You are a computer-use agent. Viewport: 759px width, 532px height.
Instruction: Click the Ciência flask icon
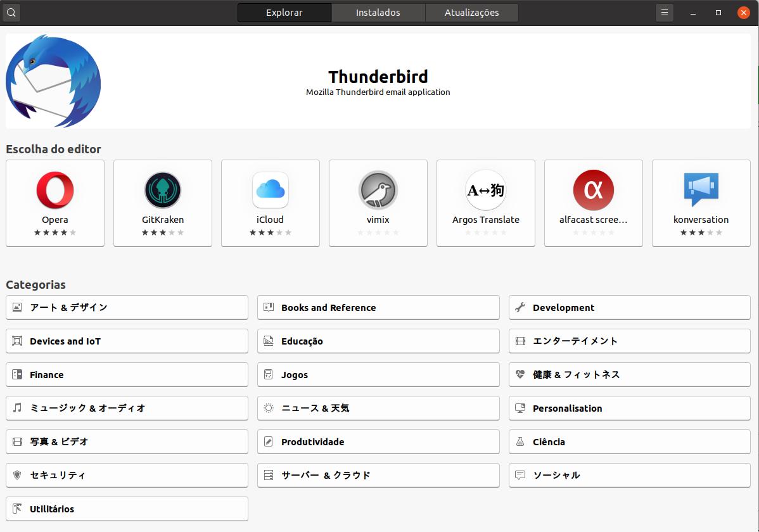[x=520, y=441]
